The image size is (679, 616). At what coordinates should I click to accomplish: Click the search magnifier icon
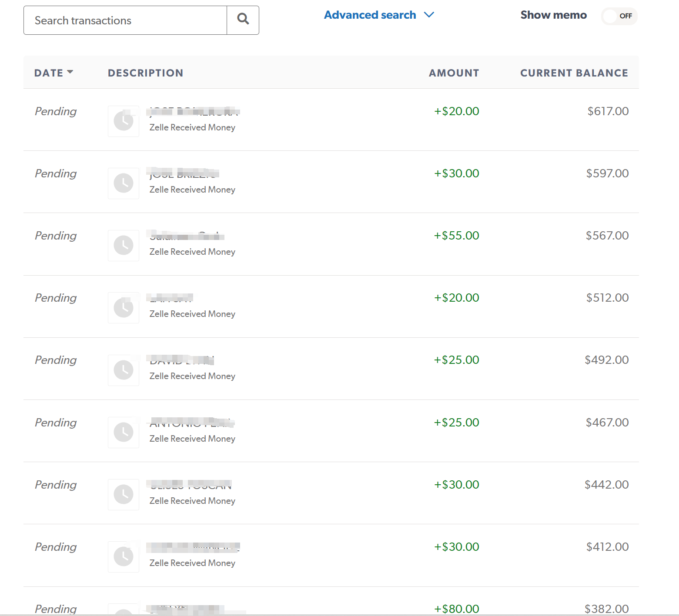click(x=243, y=20)
